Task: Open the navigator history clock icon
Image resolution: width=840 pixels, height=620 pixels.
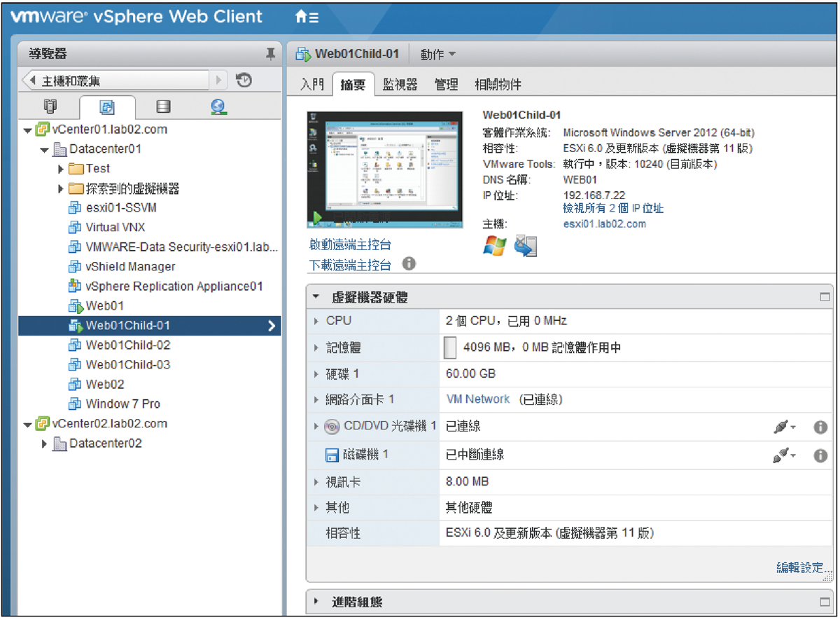Action: pos(244,81)
